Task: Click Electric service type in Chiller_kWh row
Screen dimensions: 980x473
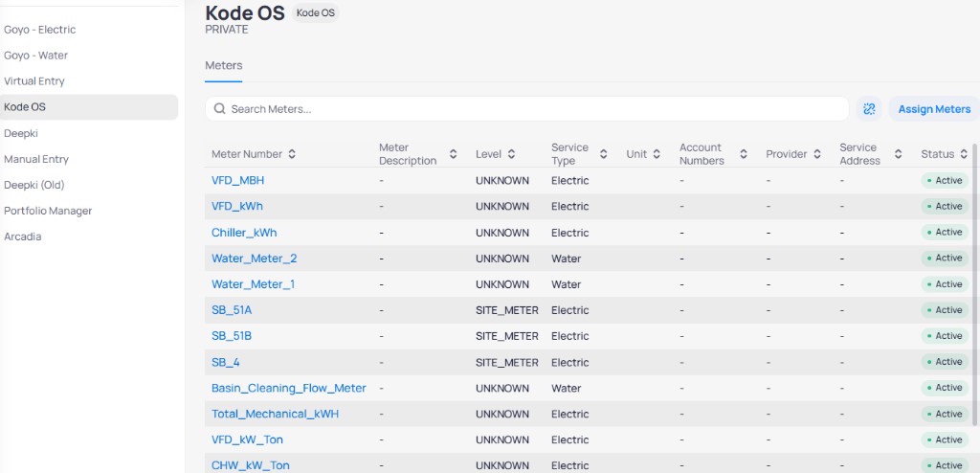Action: pyautogui.click(x=570, y=233)
